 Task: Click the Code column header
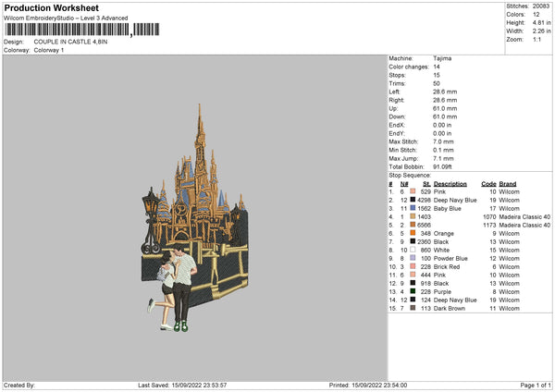pyautogui.click(x=488, y=183)
